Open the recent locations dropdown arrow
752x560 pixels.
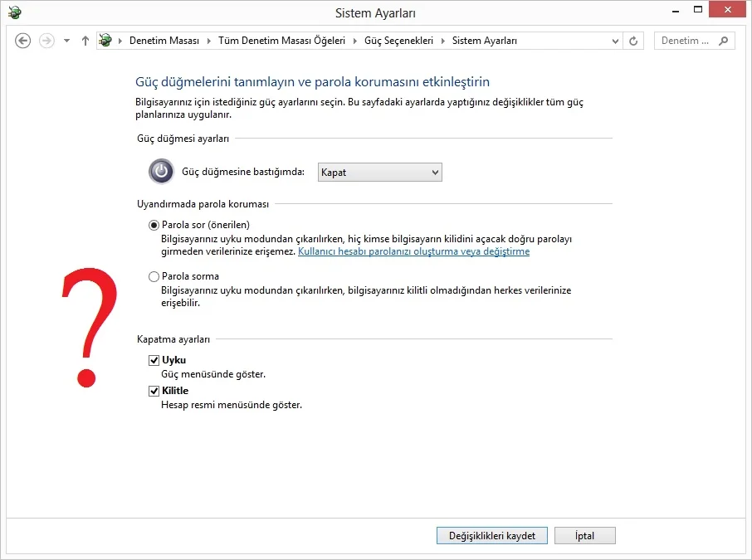coord(66,41)
